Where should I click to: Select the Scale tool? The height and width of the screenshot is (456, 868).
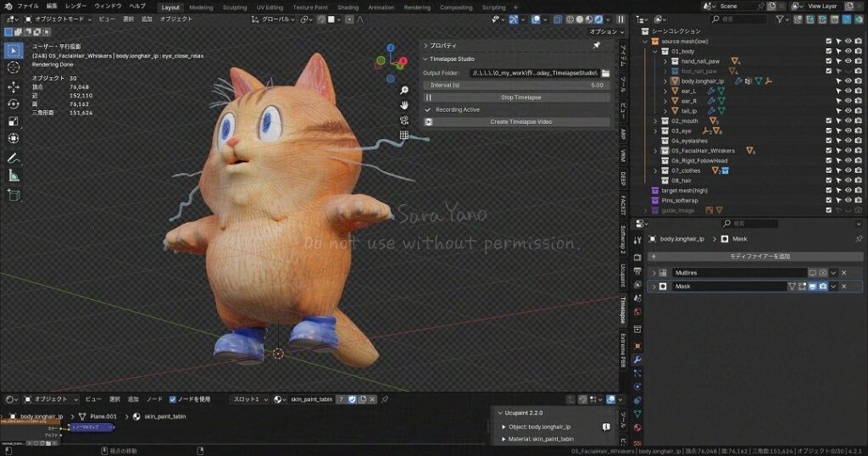(14, 121)
